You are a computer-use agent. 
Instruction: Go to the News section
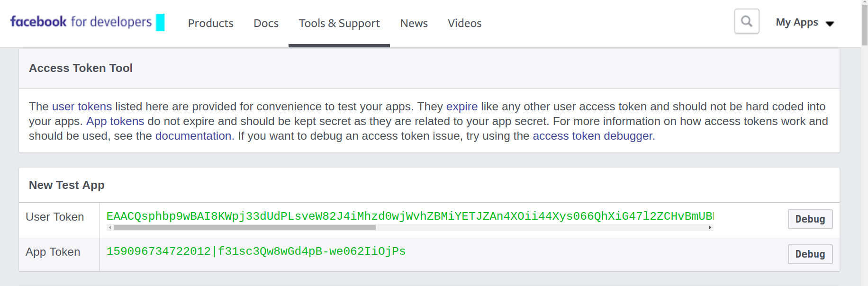tap(414, 23)
